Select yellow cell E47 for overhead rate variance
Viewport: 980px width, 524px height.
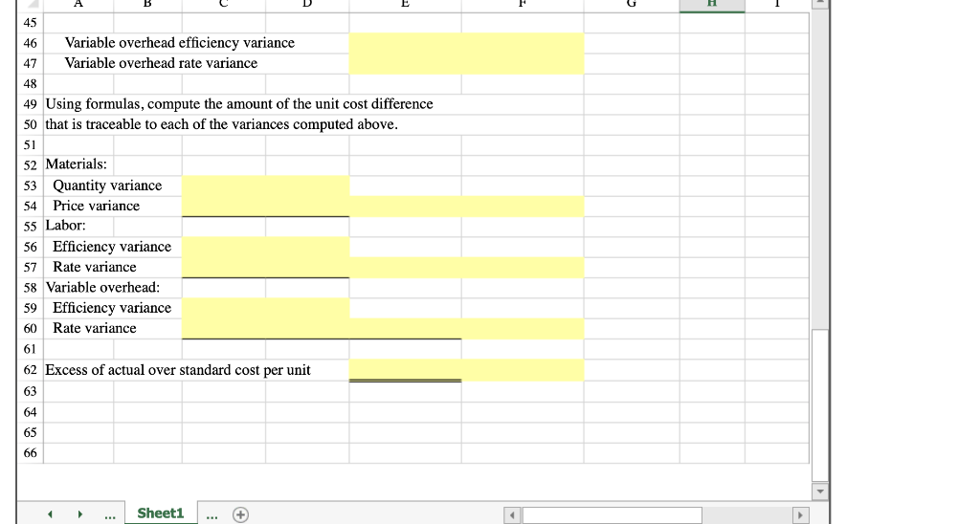(x=405, y=64)
